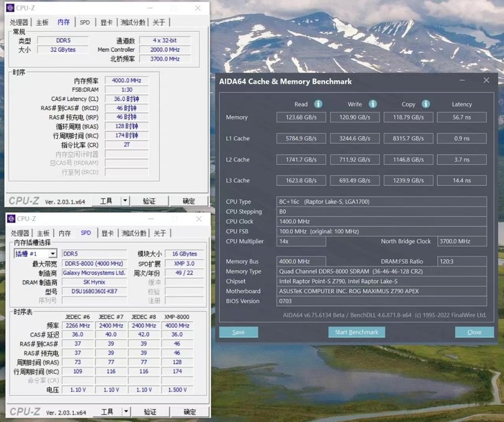Click 工具 button in bottom CPU-Z window
The width and height of the screenshot is (504, 422).
(107, 412)
